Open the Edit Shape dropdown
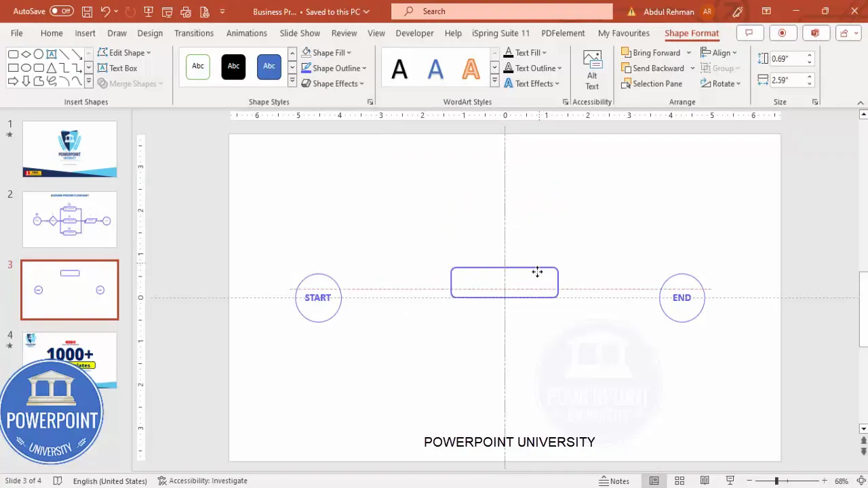 124,53
